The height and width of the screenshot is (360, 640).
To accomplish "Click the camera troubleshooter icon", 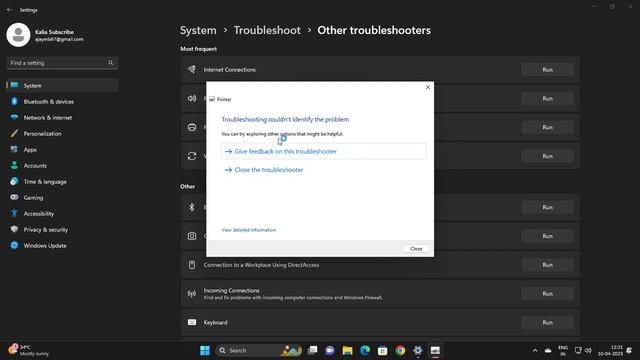I will tap(192, 236).
